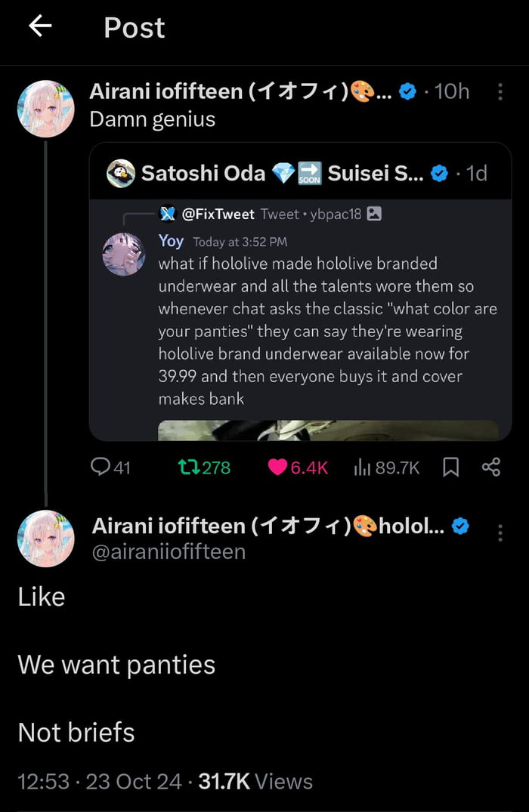Tap the 31.7K Views count

[x=255, y=781]
